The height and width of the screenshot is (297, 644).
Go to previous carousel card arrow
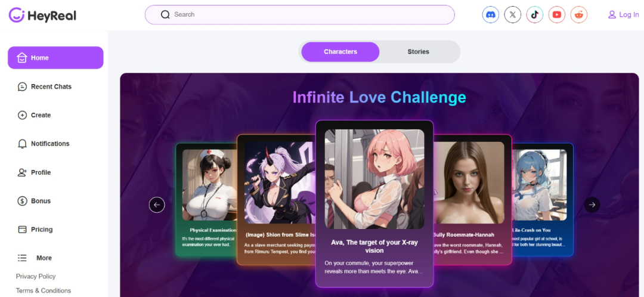(x=157, y=205)
